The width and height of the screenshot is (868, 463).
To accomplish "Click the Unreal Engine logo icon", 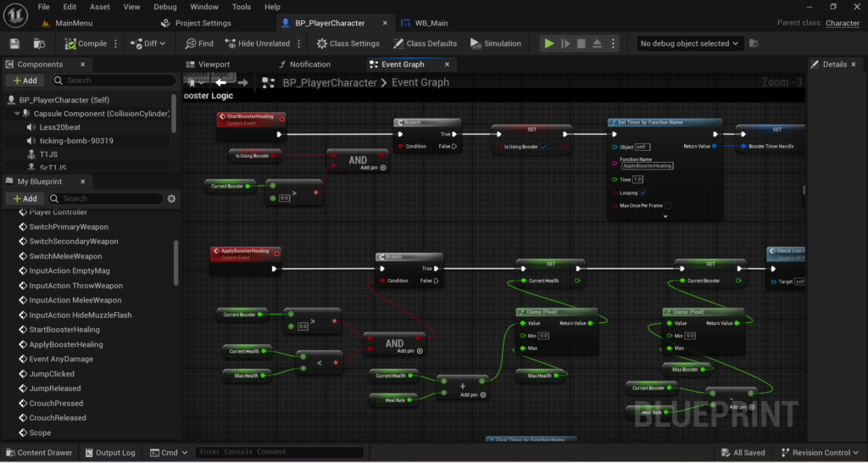I will [x=15, y=15].
